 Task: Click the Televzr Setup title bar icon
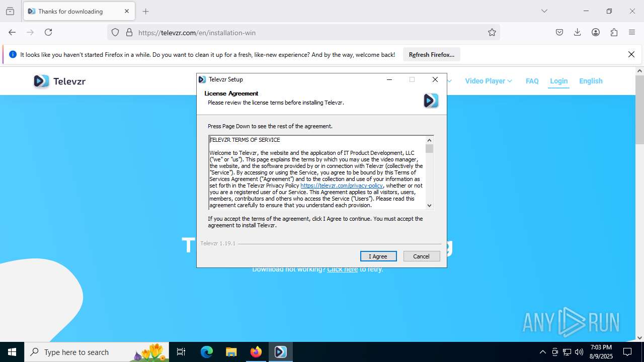pyautogui.click(x=202, y=79)
